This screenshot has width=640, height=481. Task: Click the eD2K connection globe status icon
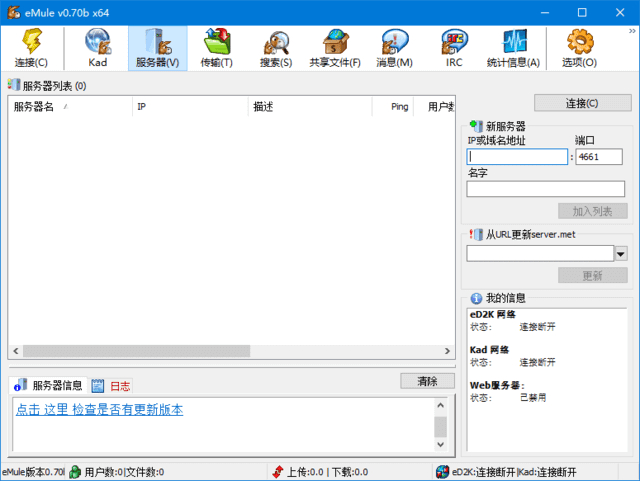point(442,472)
